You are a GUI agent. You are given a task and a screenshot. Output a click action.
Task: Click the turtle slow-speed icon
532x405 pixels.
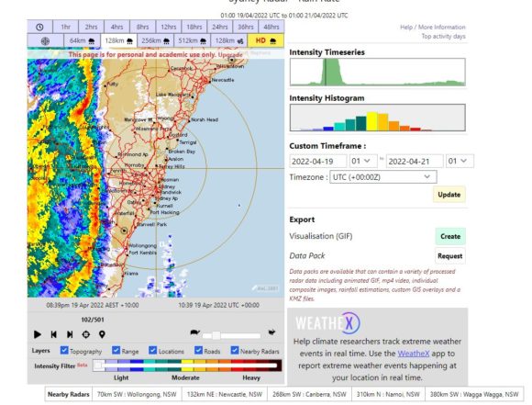pyautogui.click(x=194, y=332)
